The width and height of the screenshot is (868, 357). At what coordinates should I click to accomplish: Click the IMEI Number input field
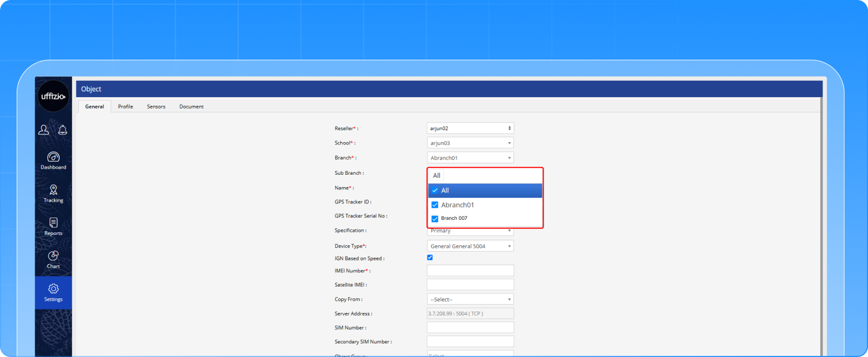point(470,271)
